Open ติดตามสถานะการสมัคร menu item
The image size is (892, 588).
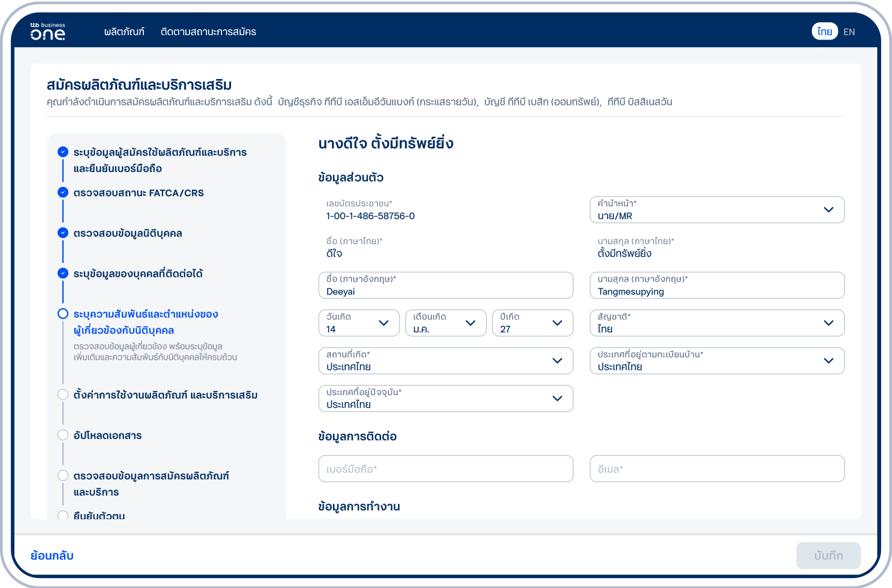(208, 32)
